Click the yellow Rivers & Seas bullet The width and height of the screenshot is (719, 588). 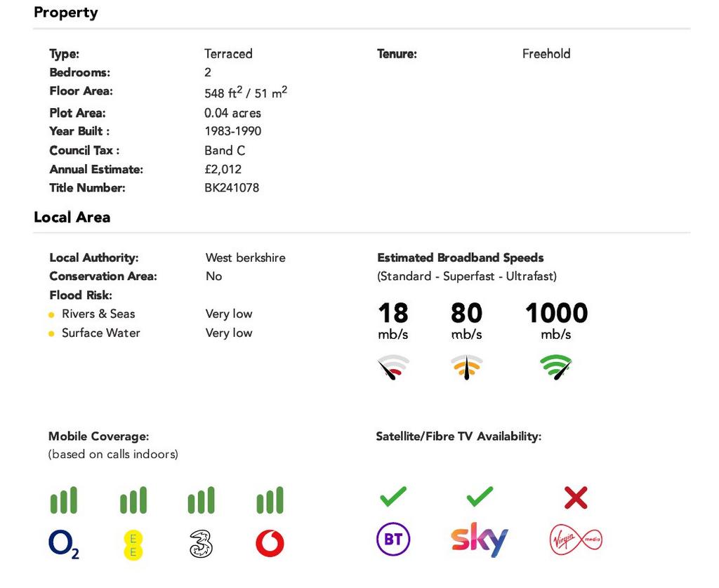[51, 315]
